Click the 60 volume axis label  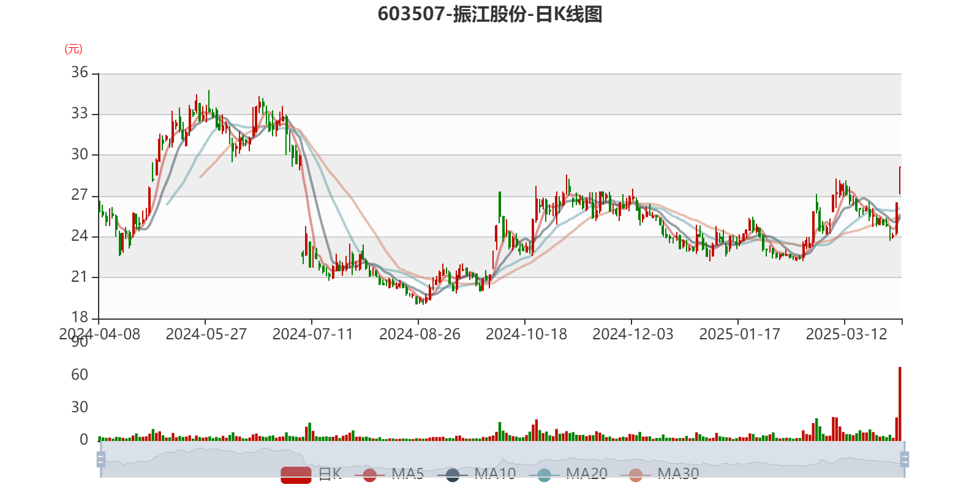point(80,375)
